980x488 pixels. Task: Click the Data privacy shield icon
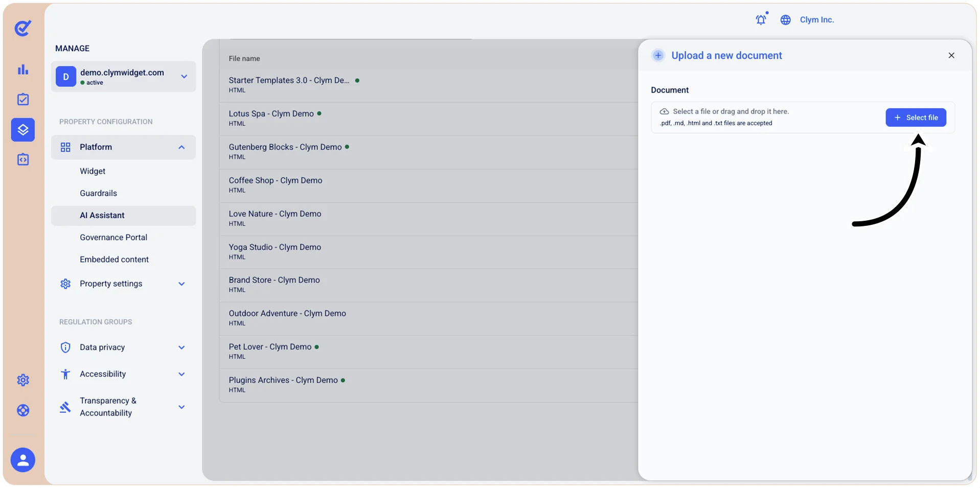tap(65, 347)
